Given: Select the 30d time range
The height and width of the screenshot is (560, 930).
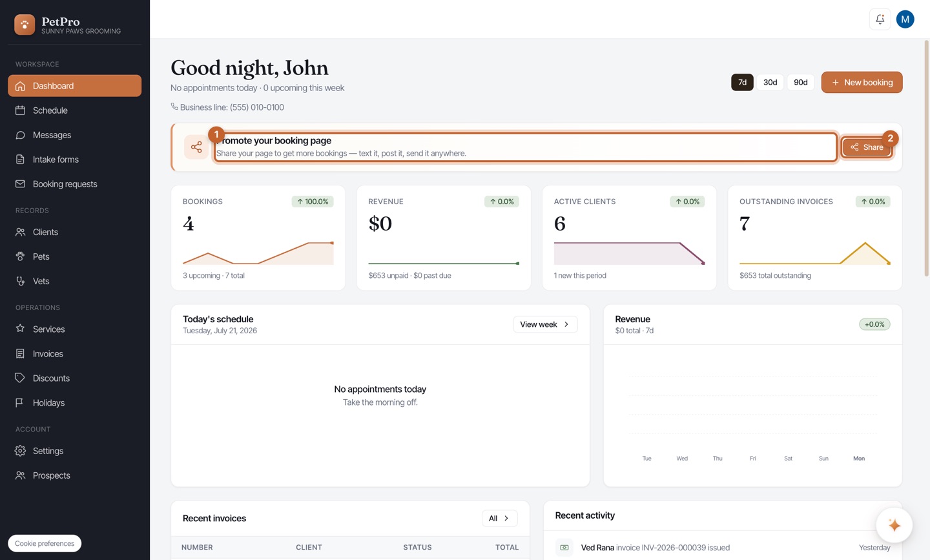Looking at the screenshot, I should (770, 82).
